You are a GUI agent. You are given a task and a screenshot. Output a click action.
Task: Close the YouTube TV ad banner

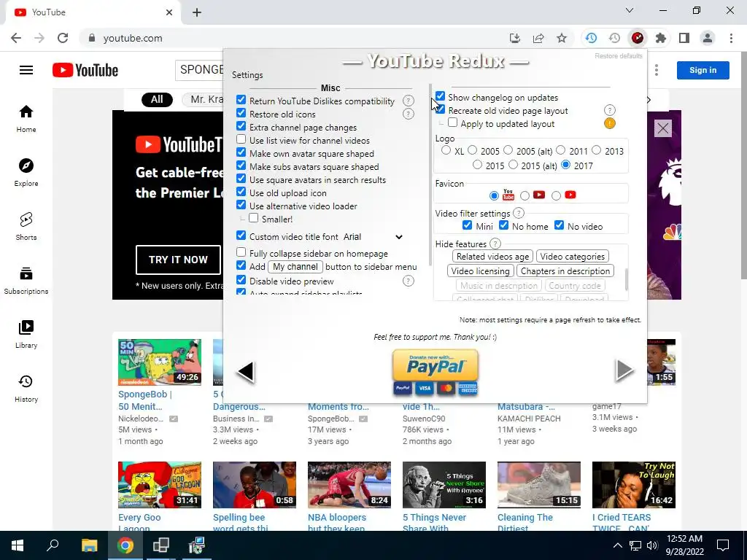pyautogui.click(x=662, y=128)
